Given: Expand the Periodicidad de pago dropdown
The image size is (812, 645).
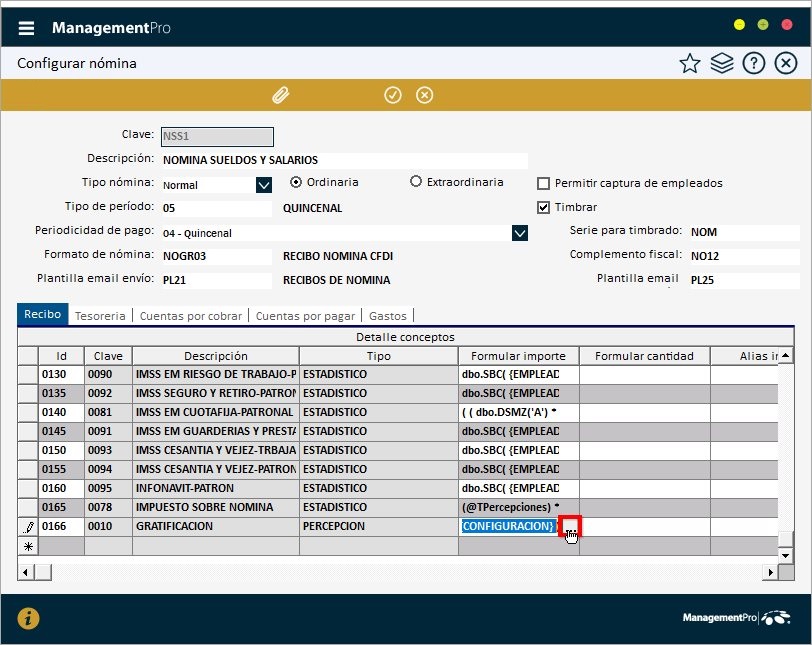Looking at the screenshot, I should tap(520, 233).
